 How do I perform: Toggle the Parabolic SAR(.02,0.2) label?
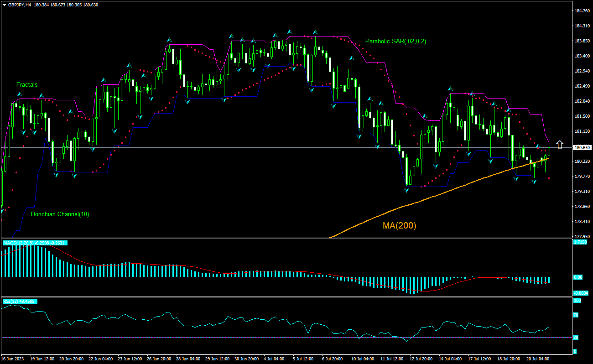pyautogui.click(x=396, y=40)
